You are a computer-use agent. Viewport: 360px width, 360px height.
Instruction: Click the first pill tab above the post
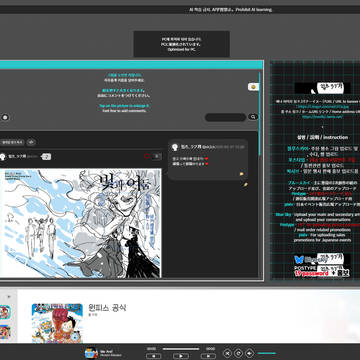(x=12, y=142)
